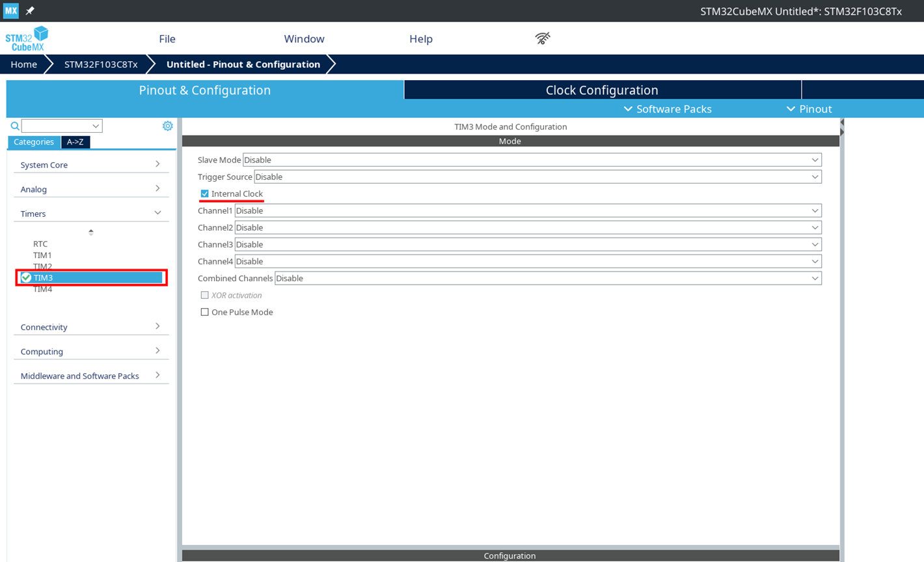Click the search magnifier icon
The height and width of the screenshot is (562, 924).
click(15, 126)
